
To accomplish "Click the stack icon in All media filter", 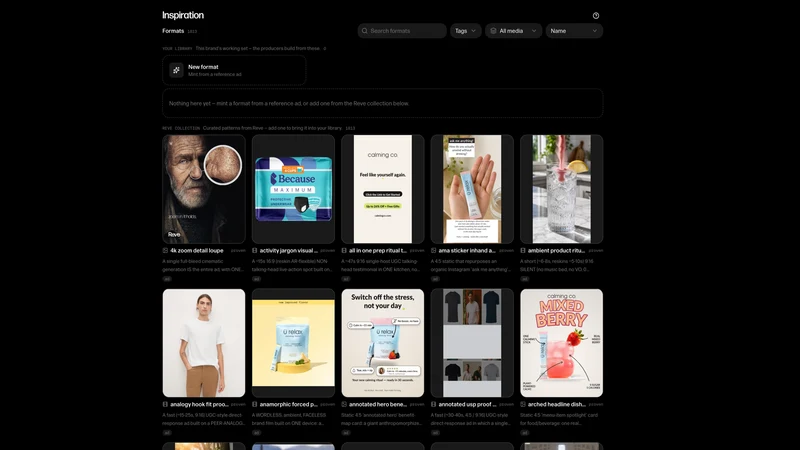I will click(493, 31).
